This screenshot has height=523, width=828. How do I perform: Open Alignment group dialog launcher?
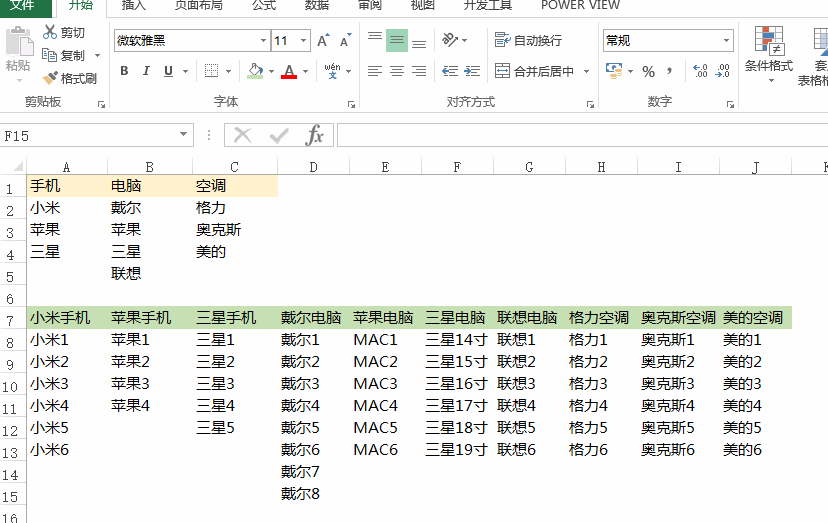[590, 105]
